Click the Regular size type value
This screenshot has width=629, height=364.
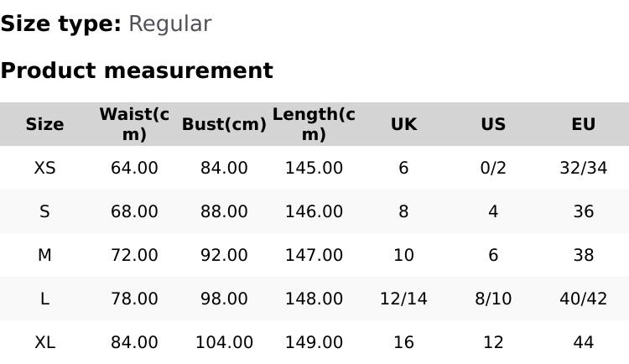tap(169, 23)
